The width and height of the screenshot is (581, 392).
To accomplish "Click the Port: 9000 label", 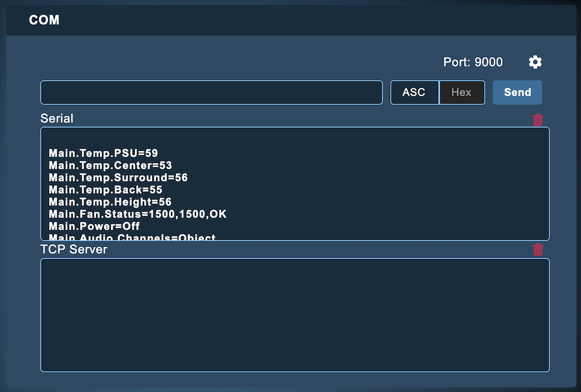I will (473, 62).
